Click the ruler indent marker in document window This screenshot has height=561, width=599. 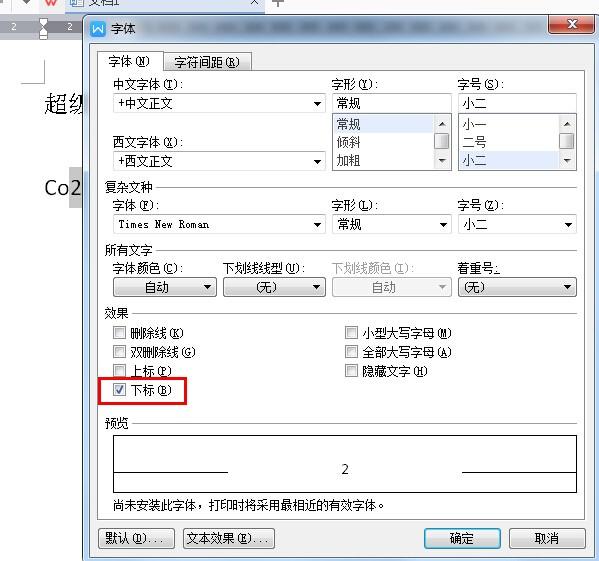point(44,29)
